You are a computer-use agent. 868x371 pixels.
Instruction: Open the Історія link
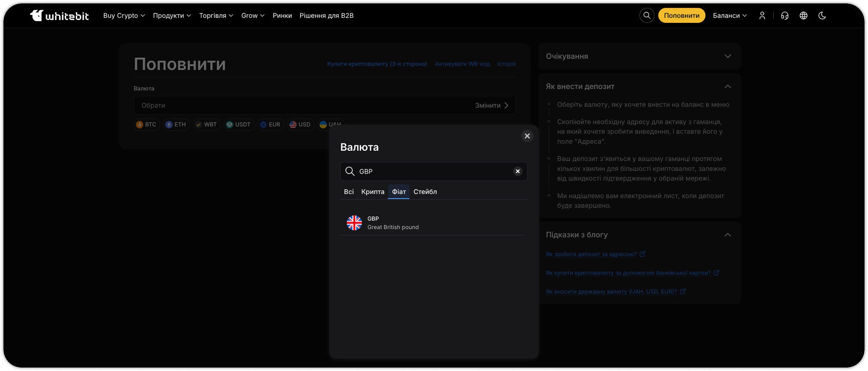(x=506, y=64)
